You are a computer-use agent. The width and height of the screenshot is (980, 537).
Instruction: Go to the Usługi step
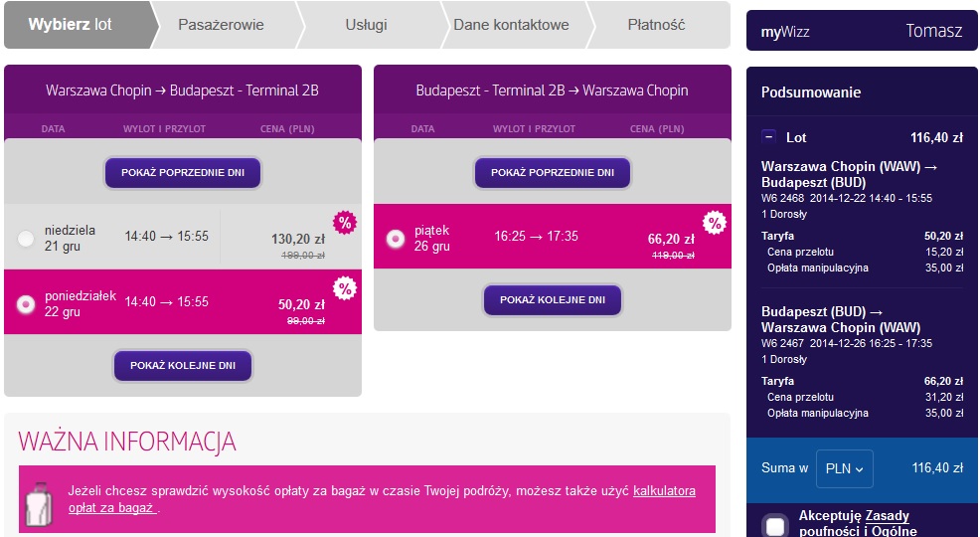[366, 25]
